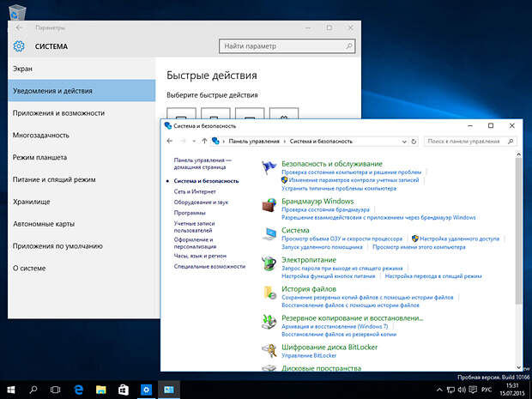This screenshot has height=399, width=532.
Task: Select Приложения и возможности category
Action: tap(82, 113)
